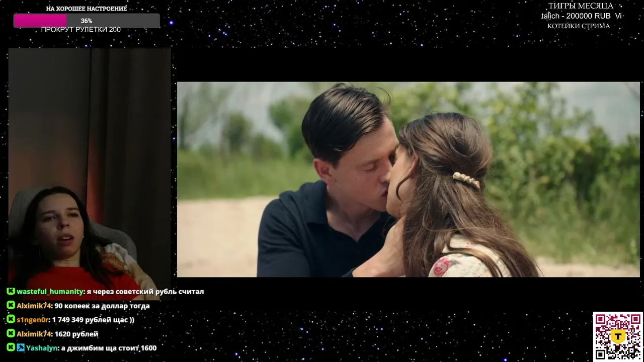Screen dimensions: 644x362
Task: Click the Kick badge on the '1620 рублей' message
Action: (x=11, y=333)
